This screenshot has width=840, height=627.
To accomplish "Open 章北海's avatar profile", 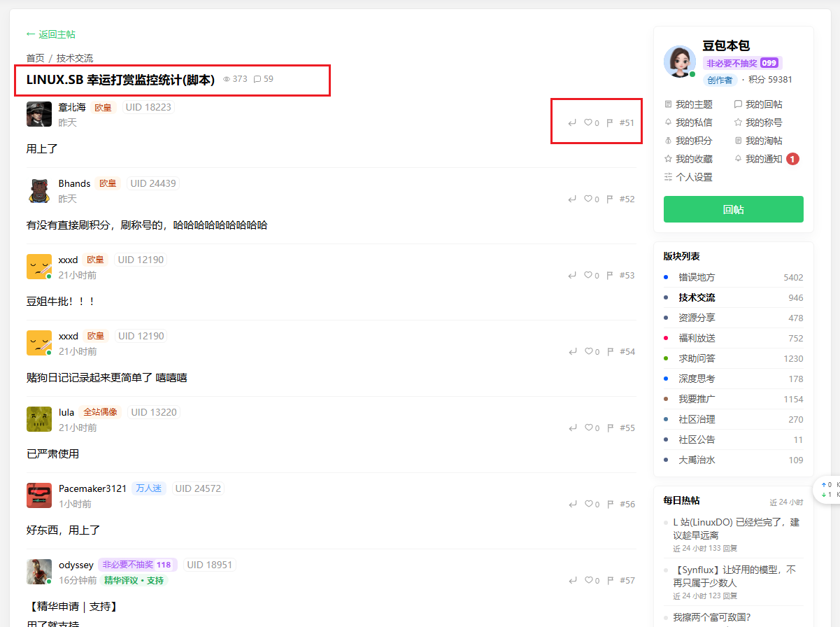I will click(39, 114).
